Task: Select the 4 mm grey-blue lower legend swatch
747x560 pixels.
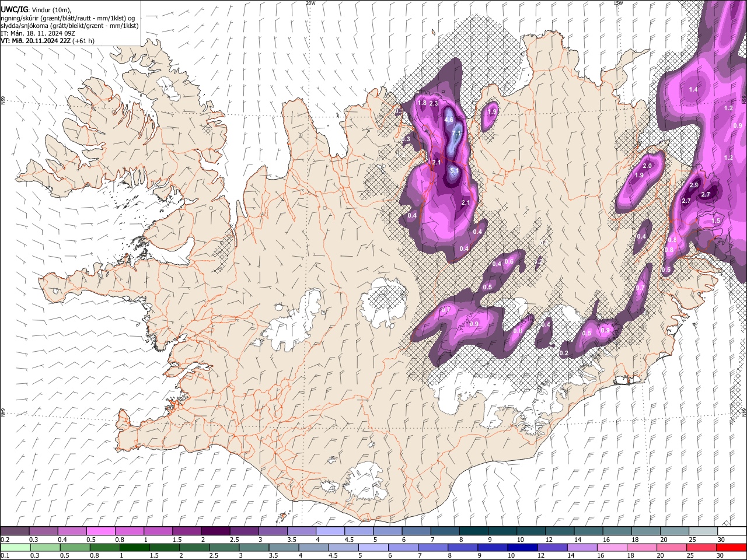Action: coord(314,547)
